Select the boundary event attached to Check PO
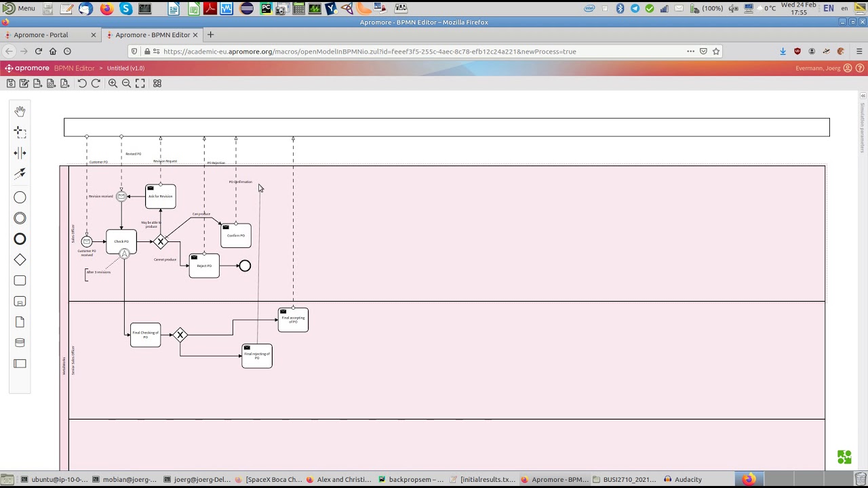Image resolution: width=868 pixels, height=488 pixels. (x=125, y=254)
